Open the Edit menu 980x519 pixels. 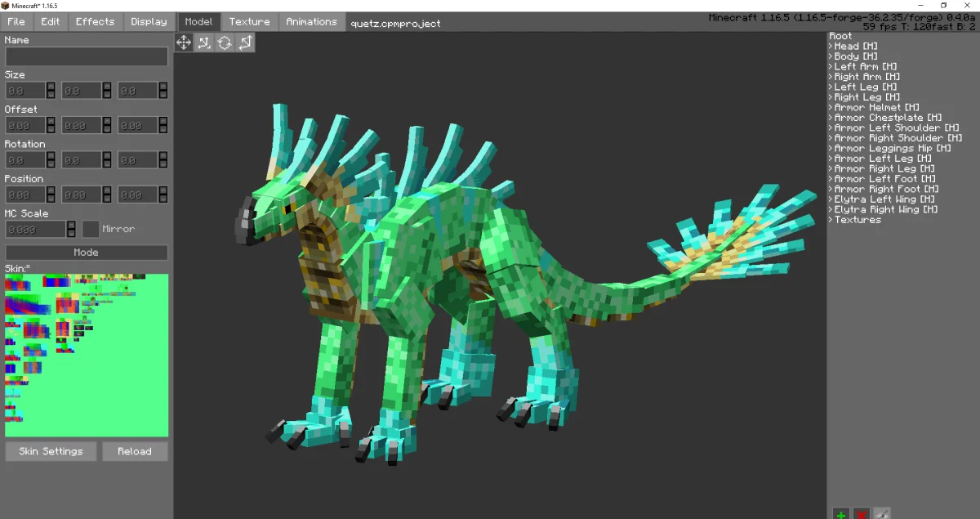coord(51,22)
